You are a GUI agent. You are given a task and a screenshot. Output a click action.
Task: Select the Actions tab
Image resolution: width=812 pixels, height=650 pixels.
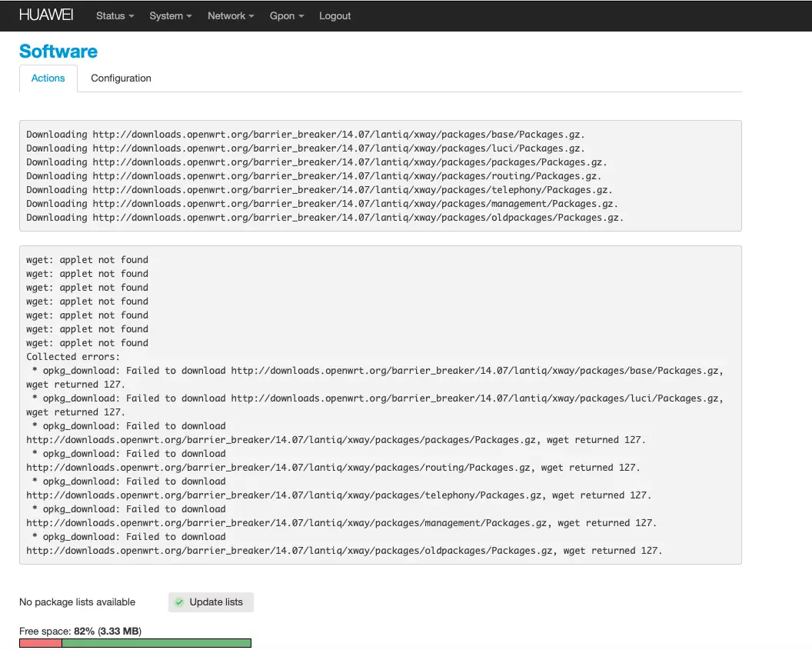click(48, 78)
